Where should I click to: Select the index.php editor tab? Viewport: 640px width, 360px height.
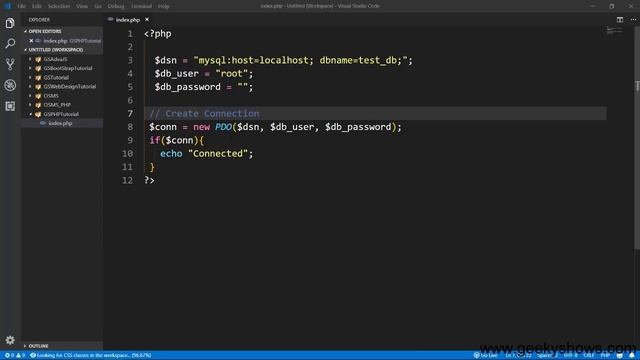point(128,20)
